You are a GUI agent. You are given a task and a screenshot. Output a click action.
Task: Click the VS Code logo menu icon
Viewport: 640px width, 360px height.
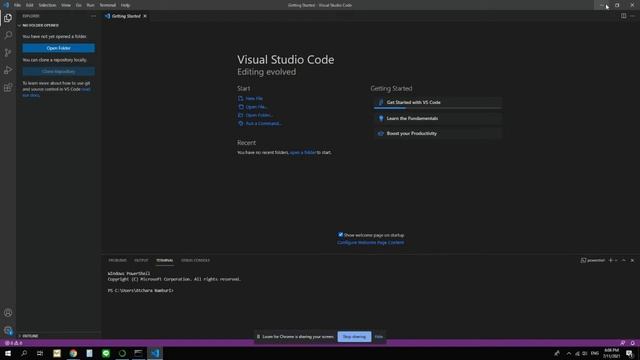[6, 5]
